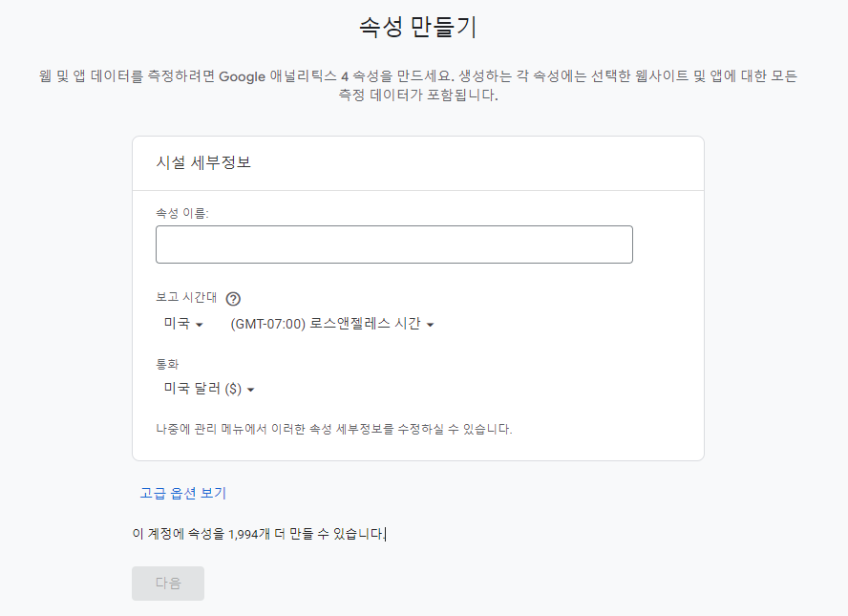Viewport: 848px width, 616px height.
Task: Click the 속성 이름: label
Action: (182, 213)
